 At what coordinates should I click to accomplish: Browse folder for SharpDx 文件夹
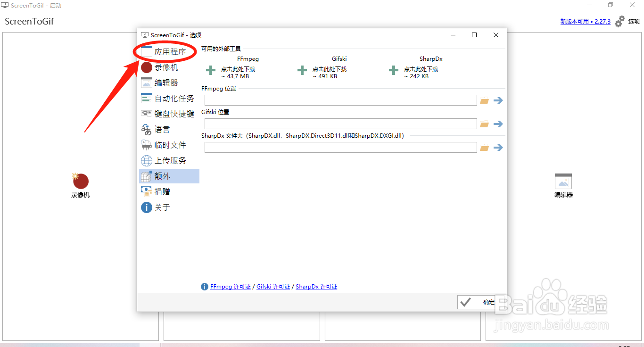pos(484,148)
